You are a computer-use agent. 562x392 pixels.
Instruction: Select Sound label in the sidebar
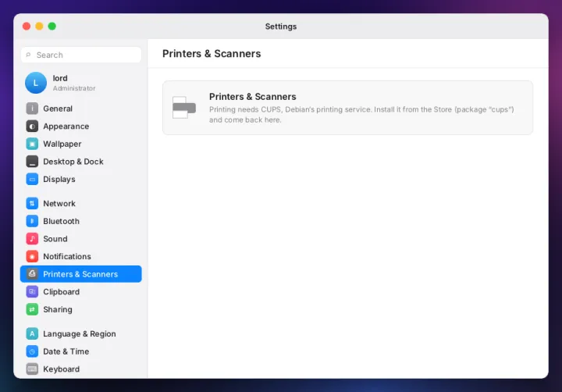click(x=55, y=239)
